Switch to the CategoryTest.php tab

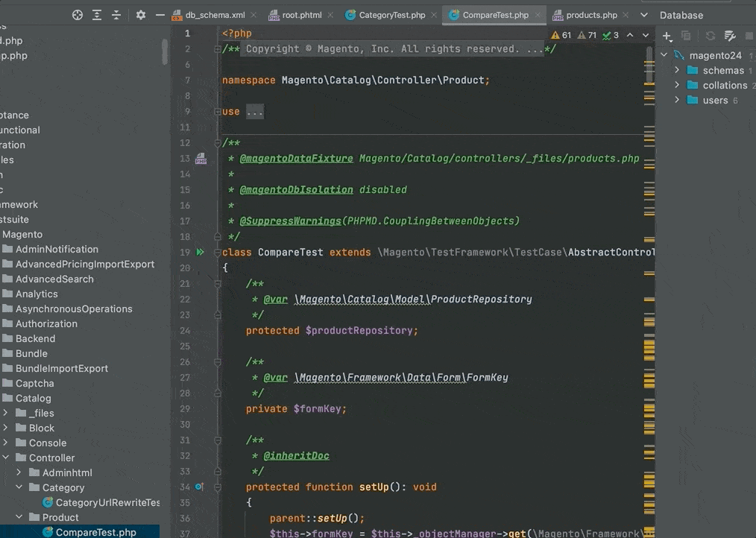tap(391, 15)
